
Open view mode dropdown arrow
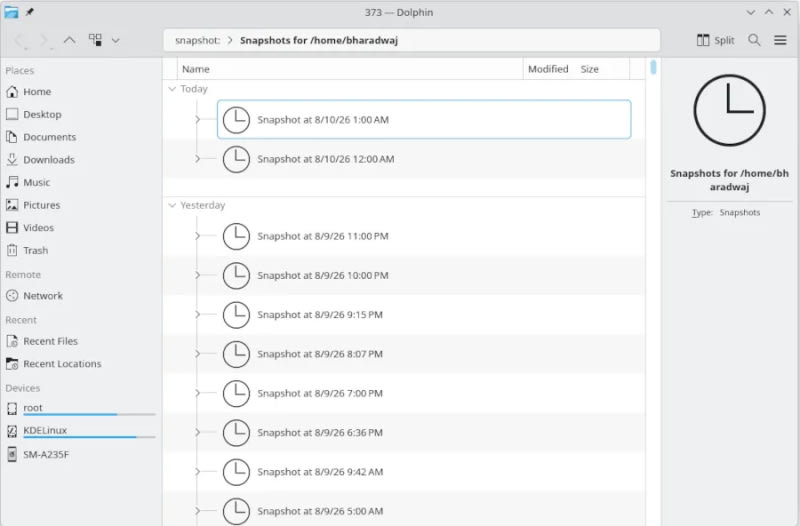tap(116, 40)
